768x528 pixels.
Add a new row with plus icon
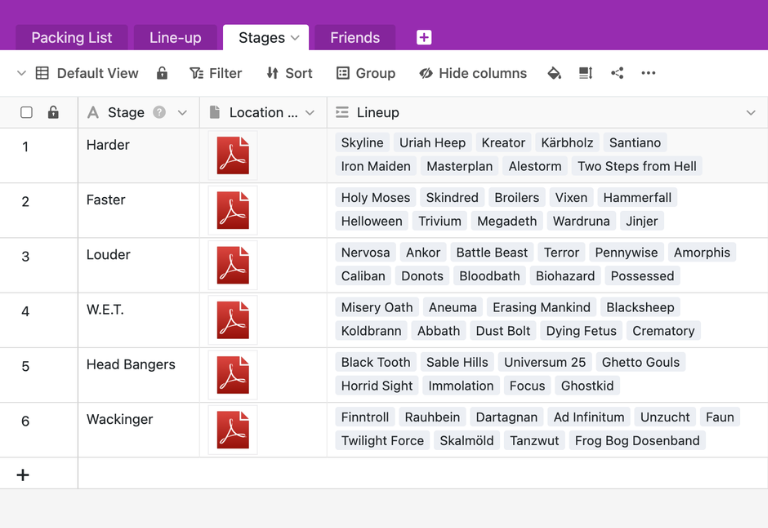[x=23, y=474]
